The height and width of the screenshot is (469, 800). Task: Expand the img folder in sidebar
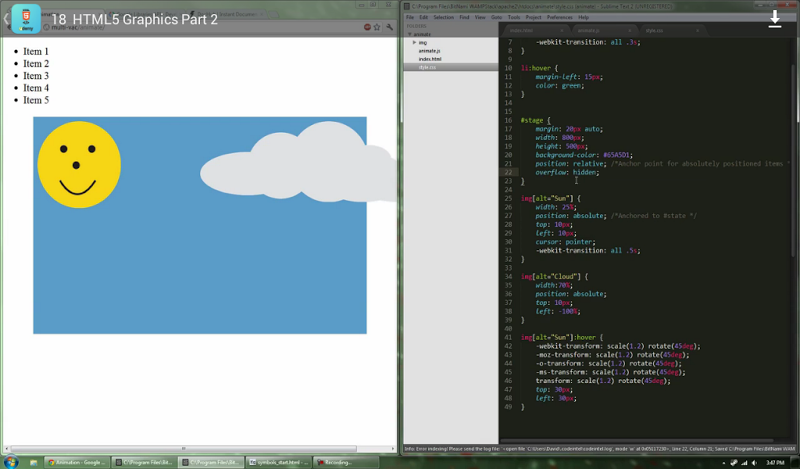(415, 43)
